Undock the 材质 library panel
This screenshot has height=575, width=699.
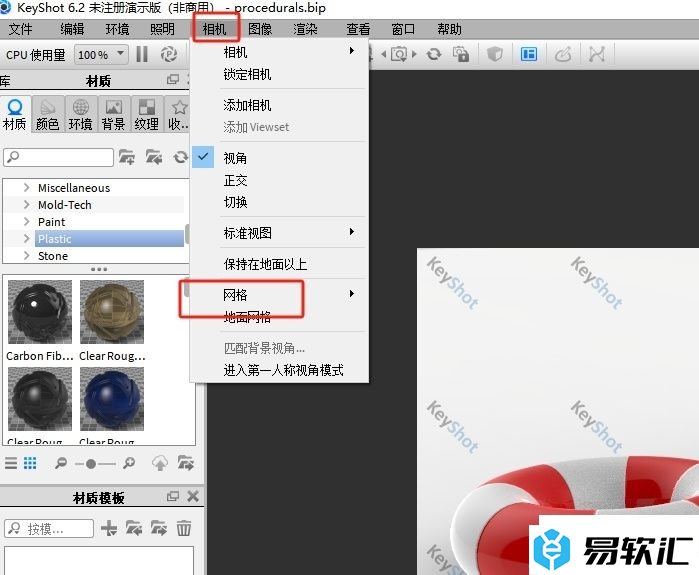[x=173, y=79]
